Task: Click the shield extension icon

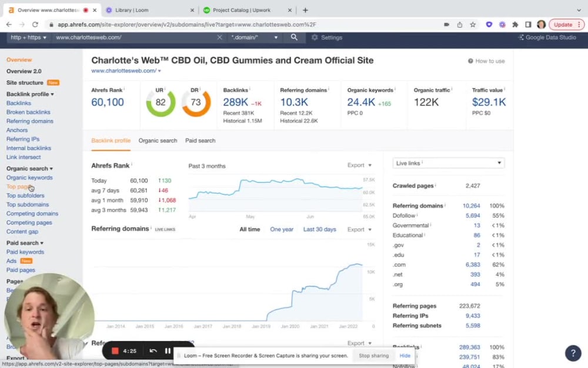Action: [x=489, y=25]
